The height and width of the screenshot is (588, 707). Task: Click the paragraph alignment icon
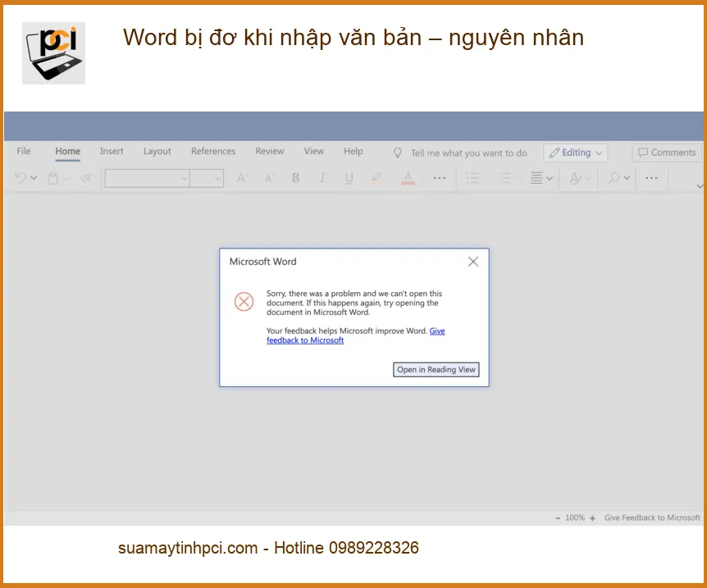[536, 178]
